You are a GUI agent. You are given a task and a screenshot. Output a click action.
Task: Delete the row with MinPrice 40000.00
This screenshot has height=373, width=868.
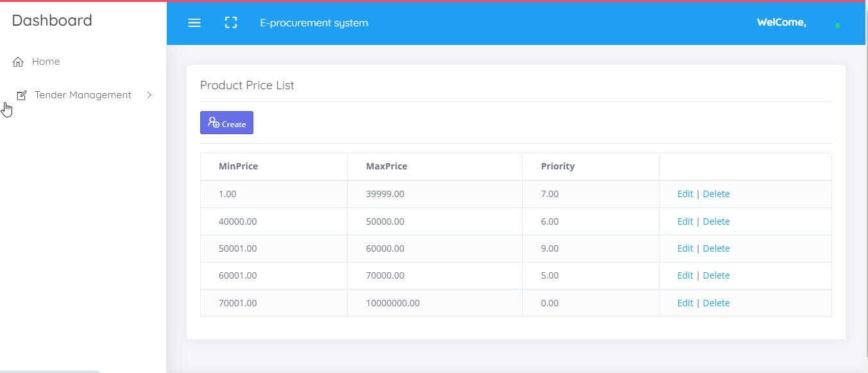[716, 221]
